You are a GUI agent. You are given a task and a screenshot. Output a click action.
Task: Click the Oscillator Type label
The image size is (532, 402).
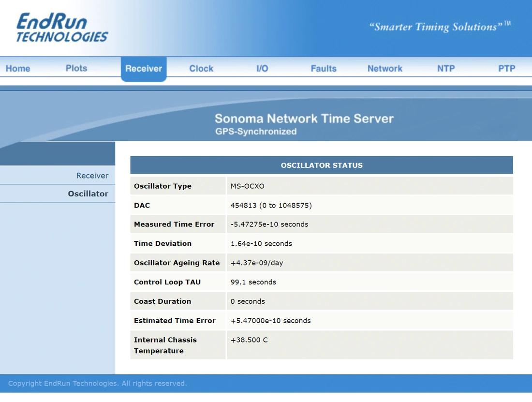coord(163,186)
